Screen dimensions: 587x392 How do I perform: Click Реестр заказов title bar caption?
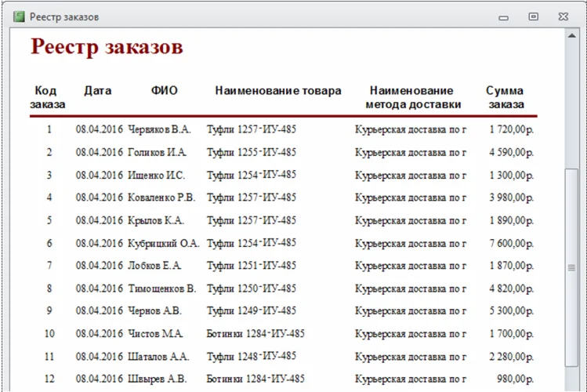64,17
